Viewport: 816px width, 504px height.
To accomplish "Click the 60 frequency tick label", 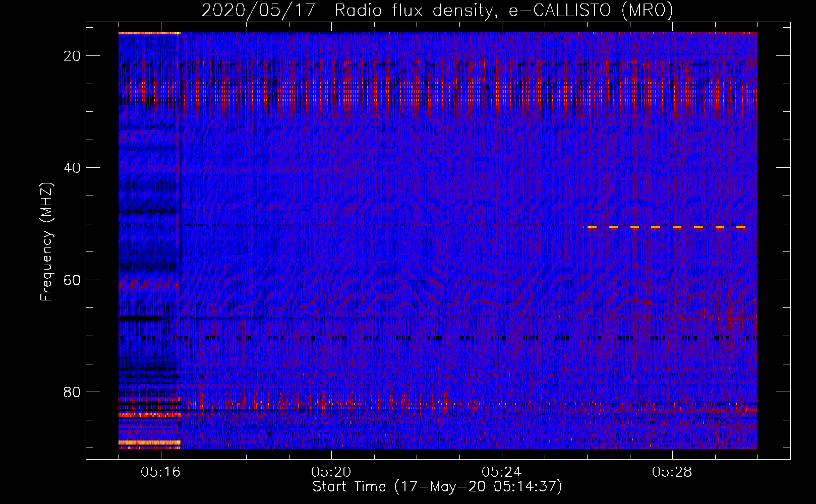I will [x=72, y=280].
